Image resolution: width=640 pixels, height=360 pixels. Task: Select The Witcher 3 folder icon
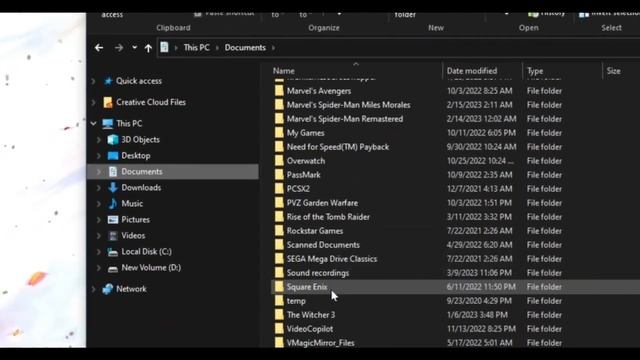pyautogui.click(x=279, y=315)
